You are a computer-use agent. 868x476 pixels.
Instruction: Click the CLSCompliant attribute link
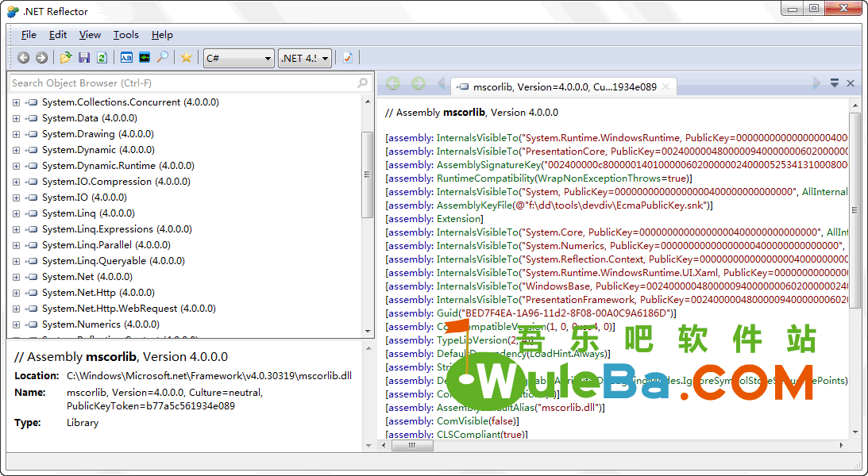[467, 435]
